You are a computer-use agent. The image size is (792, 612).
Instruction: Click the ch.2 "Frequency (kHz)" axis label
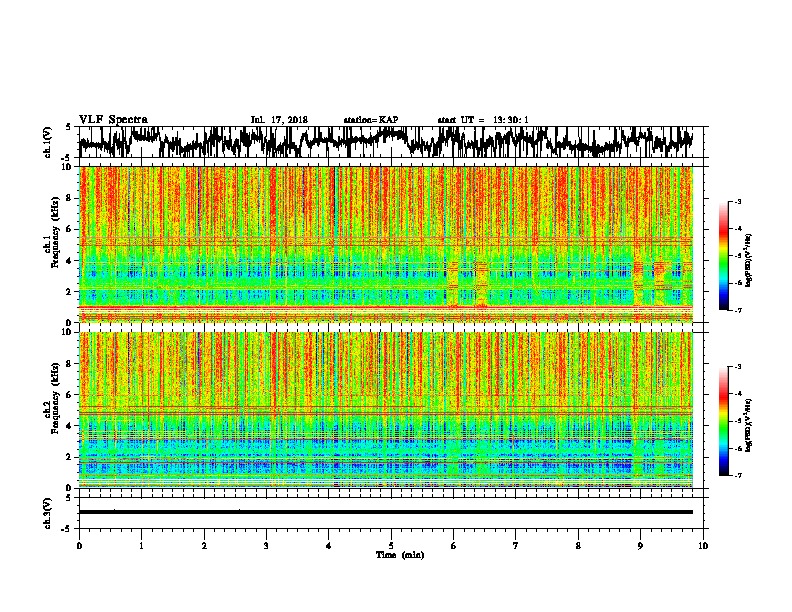pos(55,398)
